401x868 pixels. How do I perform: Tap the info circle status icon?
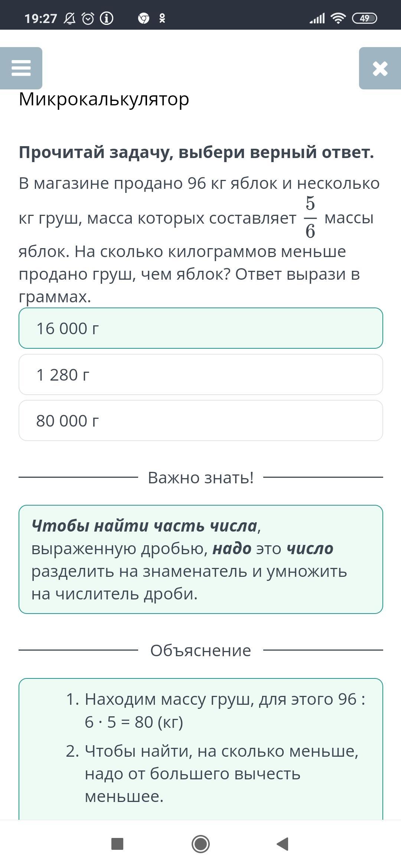pos(107,18)
